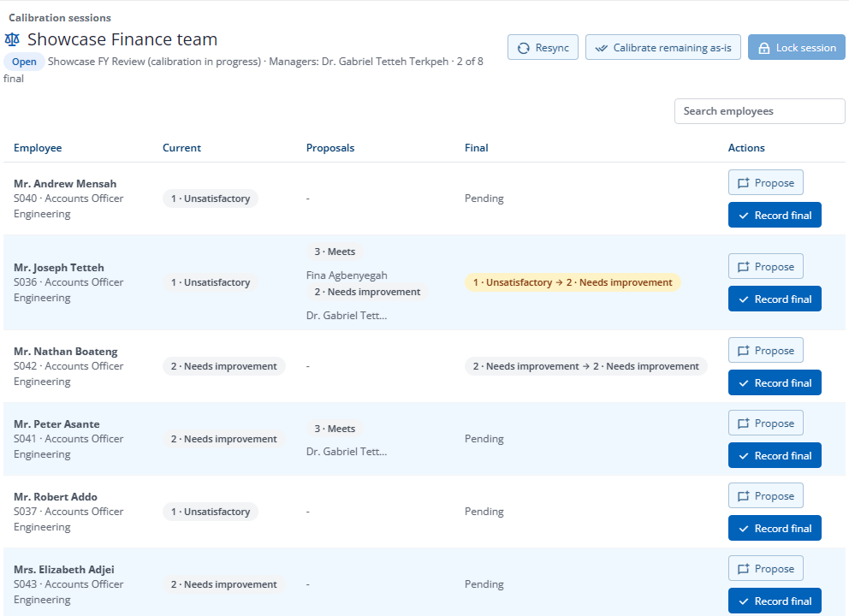Select the name Mr. Nathan Boateng

point(66,352)
